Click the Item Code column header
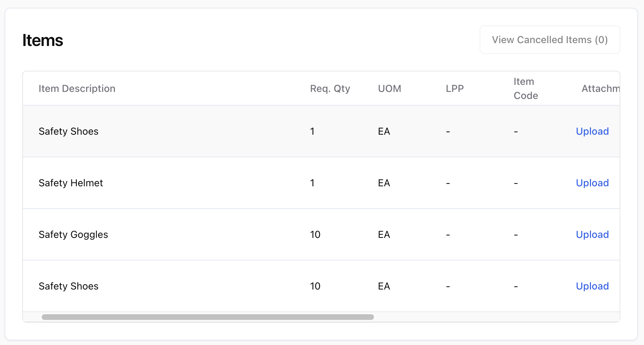Image resolution: width=644 pixels, height=345 pixels. click(x=526, y=88)
